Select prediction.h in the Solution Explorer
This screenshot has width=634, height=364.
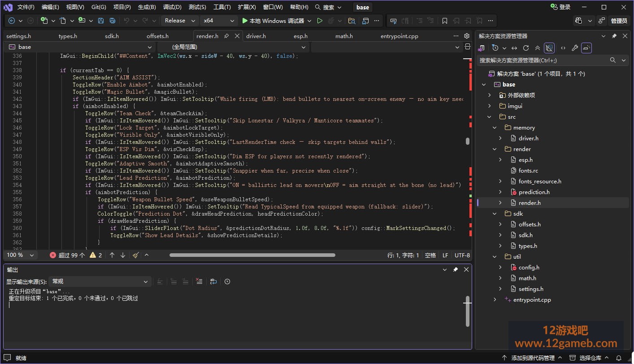[534, 192]
